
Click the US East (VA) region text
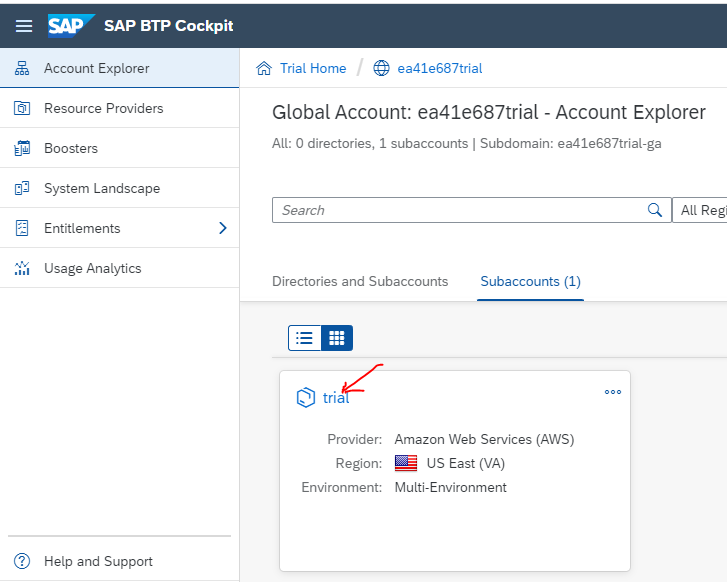pyautogui.click(x=466, y=463)
